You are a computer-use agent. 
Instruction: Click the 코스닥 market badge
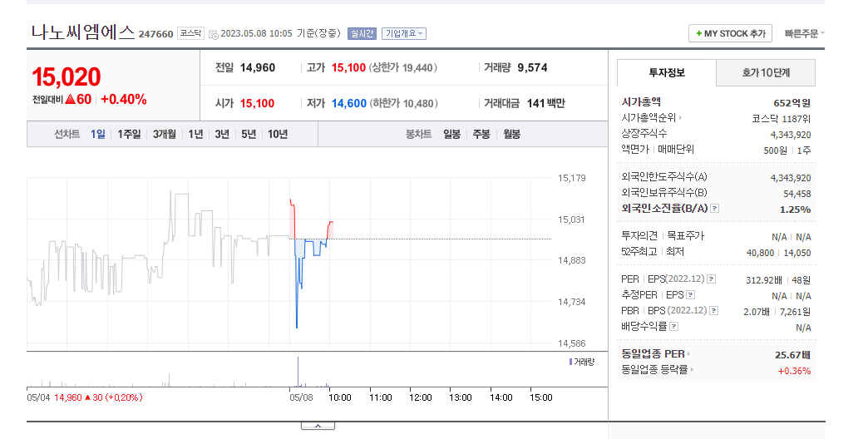(x=191, y=33)
